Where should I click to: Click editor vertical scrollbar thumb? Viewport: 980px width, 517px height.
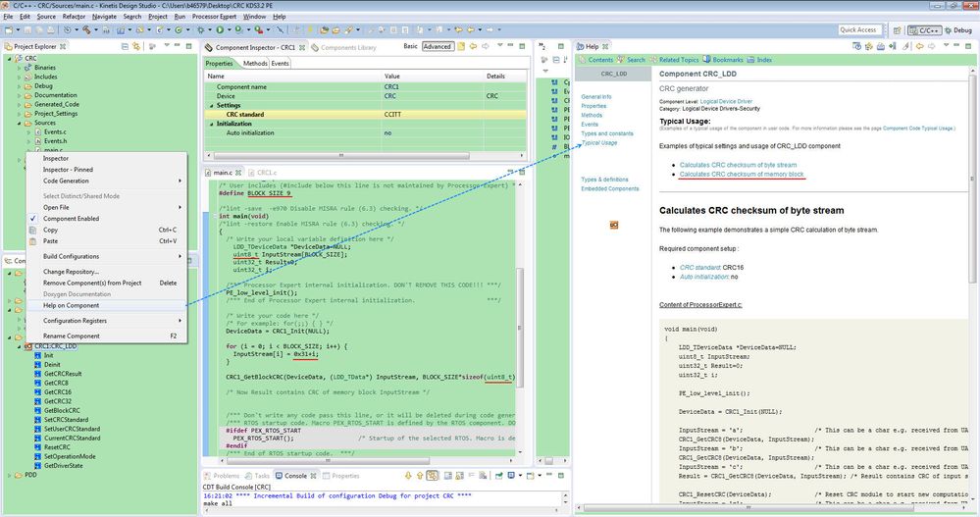[519, 328]
